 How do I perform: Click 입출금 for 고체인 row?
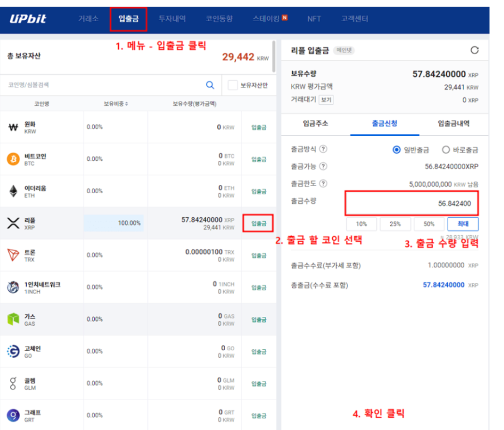point(259,352)
